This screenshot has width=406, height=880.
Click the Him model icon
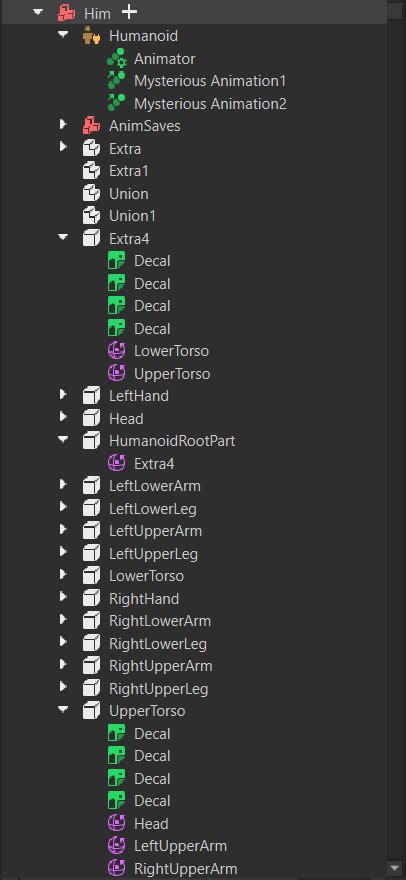tap(66, 12)
